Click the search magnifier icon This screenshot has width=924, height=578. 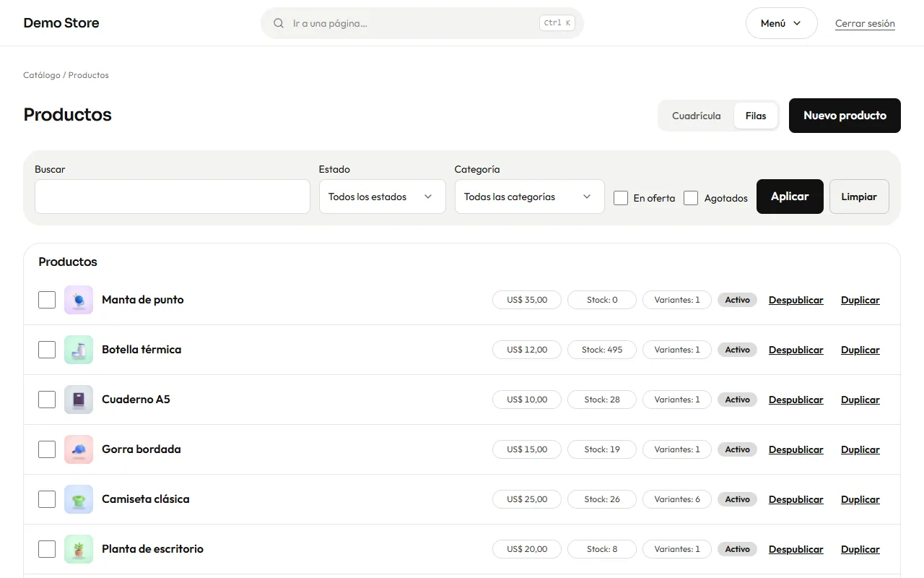[x=279, y=23]
